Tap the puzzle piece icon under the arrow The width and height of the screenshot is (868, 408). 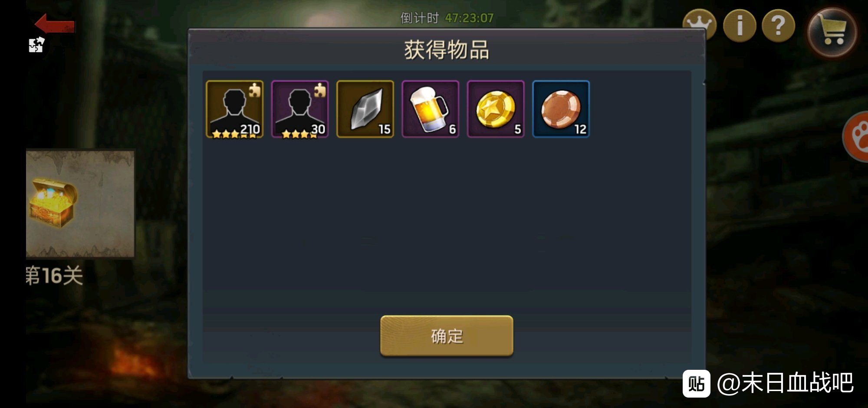pyautogui.click(x=36, y=45)
